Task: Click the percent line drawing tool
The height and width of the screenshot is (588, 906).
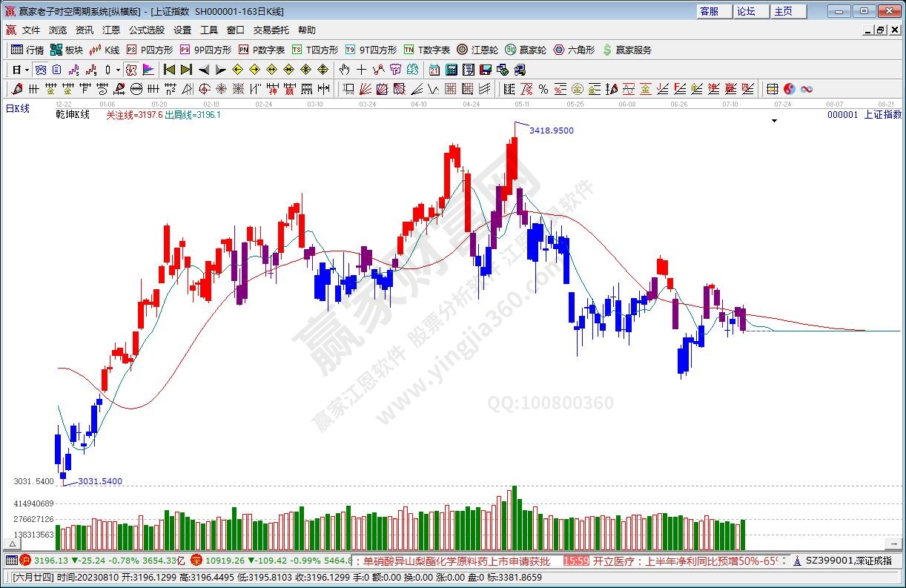Action: click(543, 89)
